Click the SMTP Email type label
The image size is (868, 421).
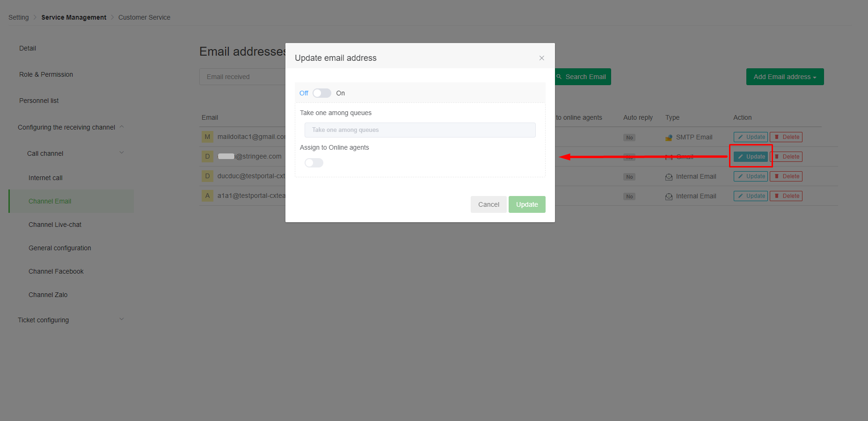694,137
